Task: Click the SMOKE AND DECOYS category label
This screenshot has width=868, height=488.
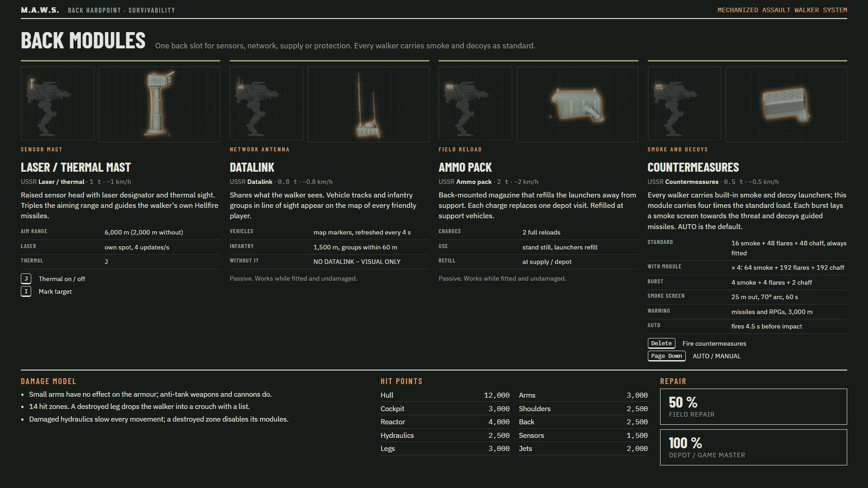Action: (678, 150)
